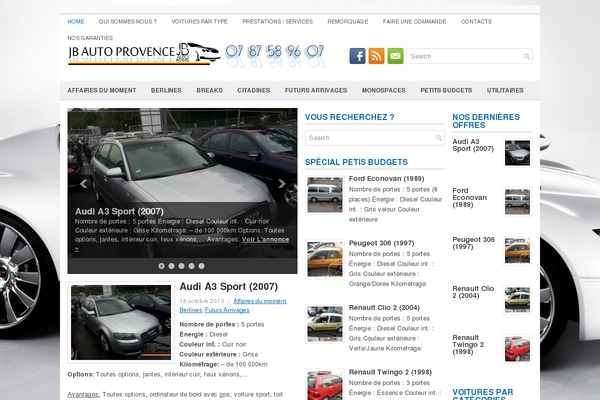
Task: Click Ford Econovan thumbnail in dernières offres
Action: tap(517, 202)
